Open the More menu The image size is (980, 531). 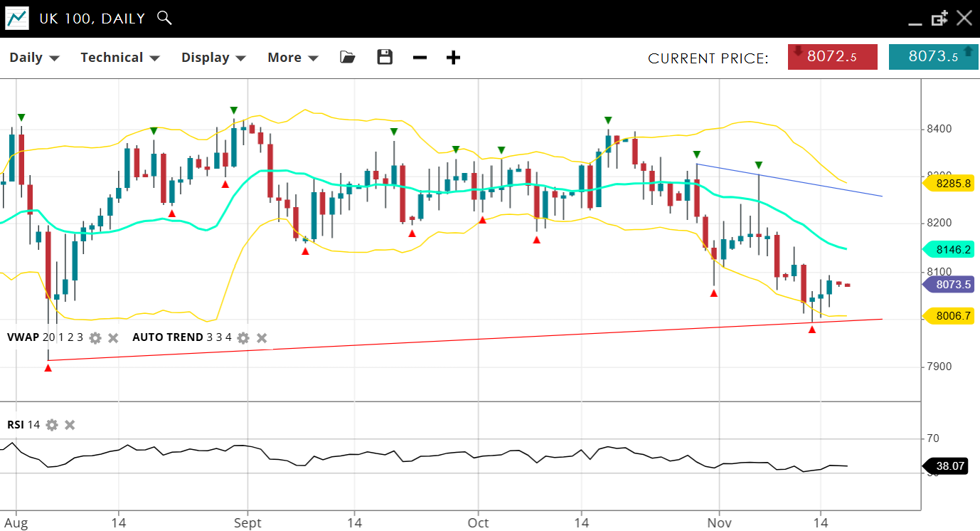pyautogui.click(x=292, y=57)
